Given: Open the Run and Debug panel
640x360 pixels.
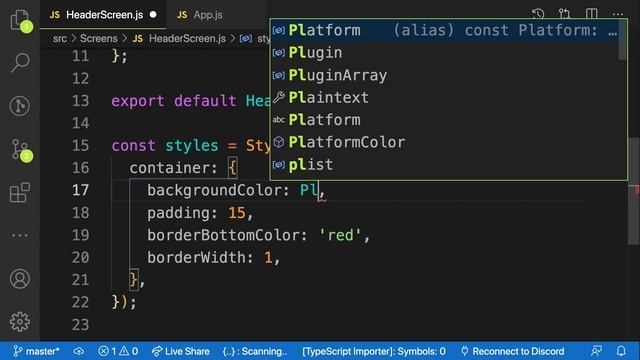Looking at the screenshot, I should 20,106.
